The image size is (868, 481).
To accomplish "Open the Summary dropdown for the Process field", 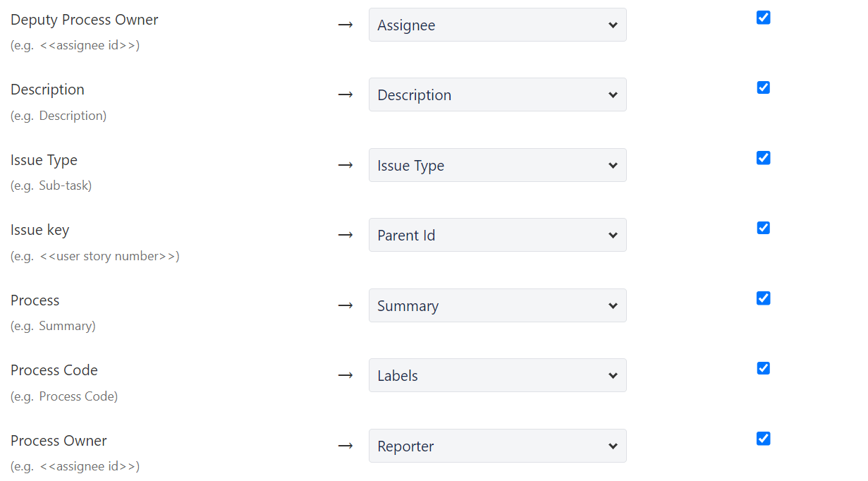I will pyautogui.click(x=497, y=305).
